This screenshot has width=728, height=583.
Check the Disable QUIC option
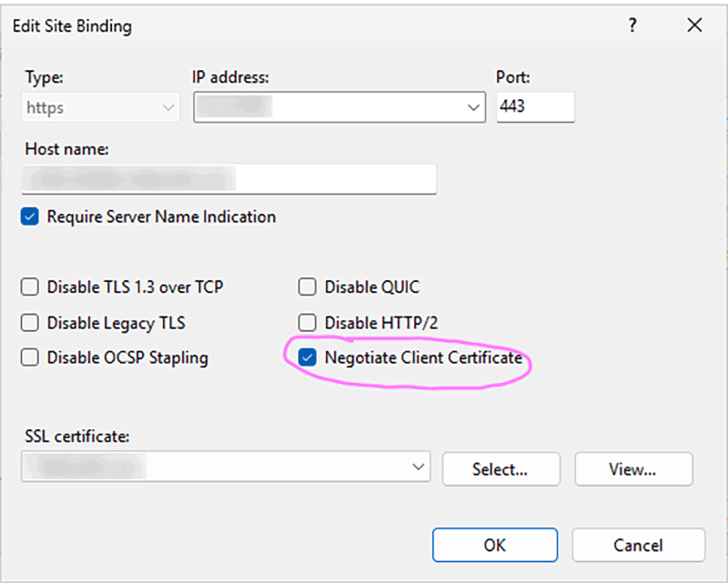pos(308,286)
